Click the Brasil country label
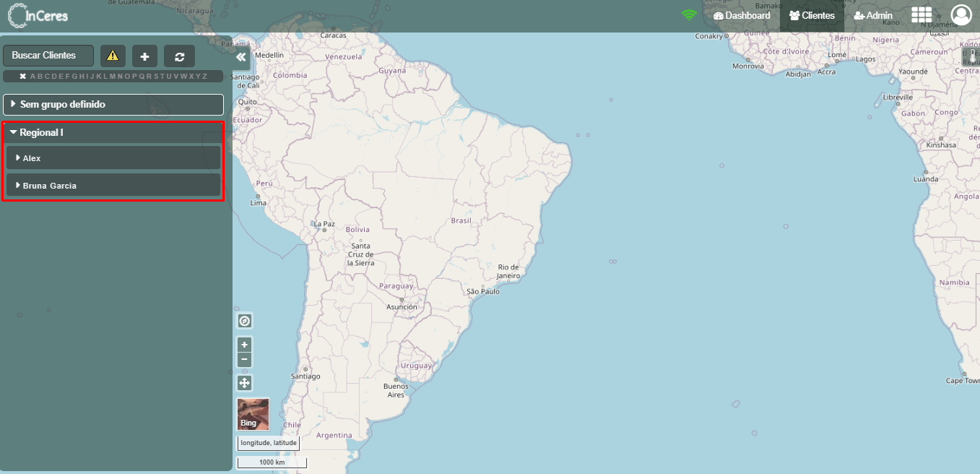980x474 pixels. point(461,220)
